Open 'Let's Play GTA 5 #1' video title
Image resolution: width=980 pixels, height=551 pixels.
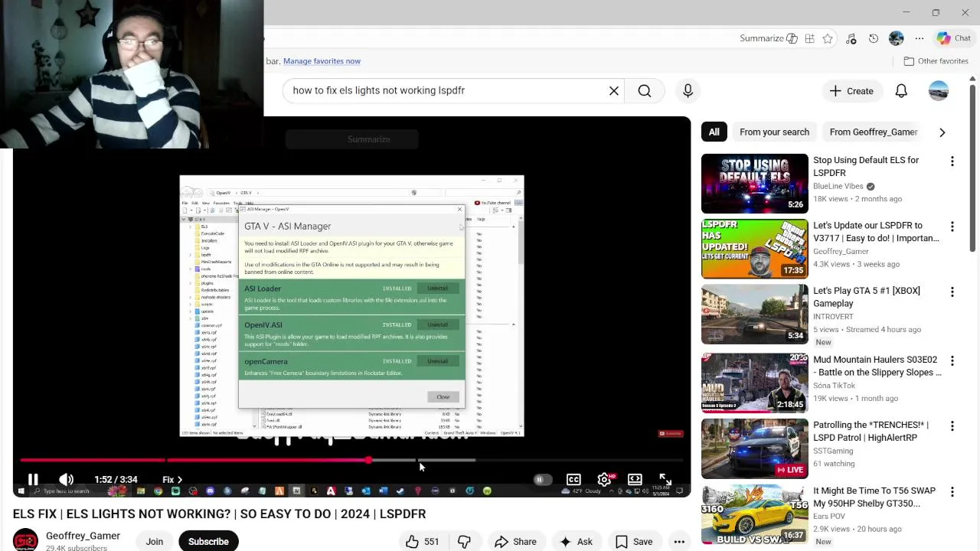(x=867, y=297)
